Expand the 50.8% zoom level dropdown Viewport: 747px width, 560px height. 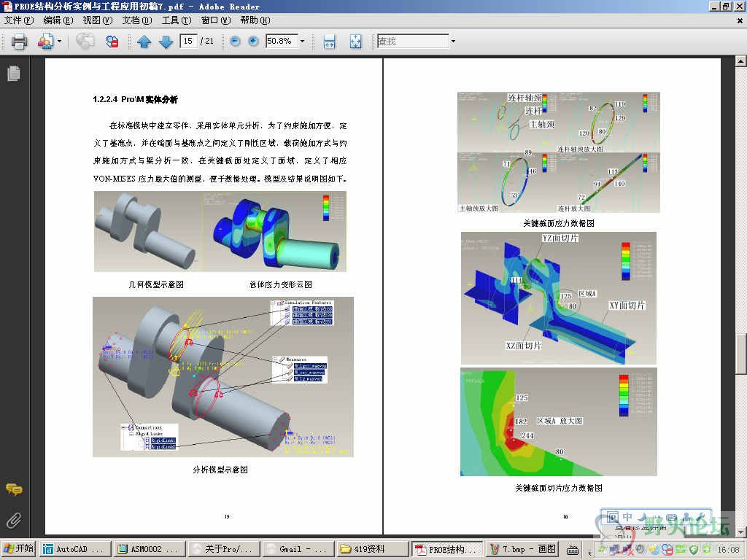(302, 42)
